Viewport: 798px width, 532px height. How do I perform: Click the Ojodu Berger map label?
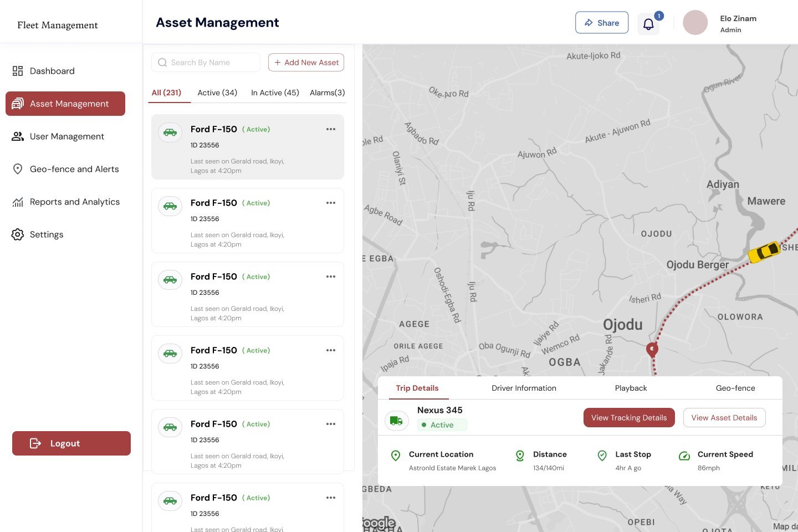pos(698,265)
